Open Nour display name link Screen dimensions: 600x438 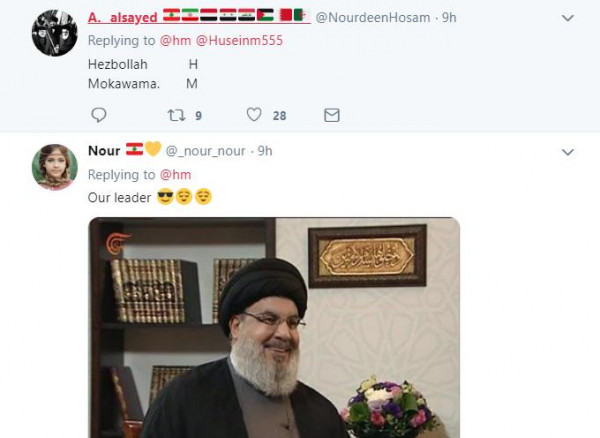click(104, 151)
